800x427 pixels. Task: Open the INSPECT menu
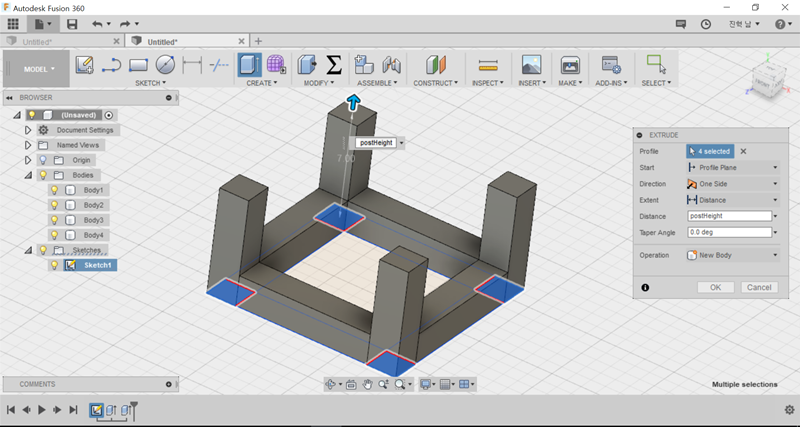(x=488, y=83)
